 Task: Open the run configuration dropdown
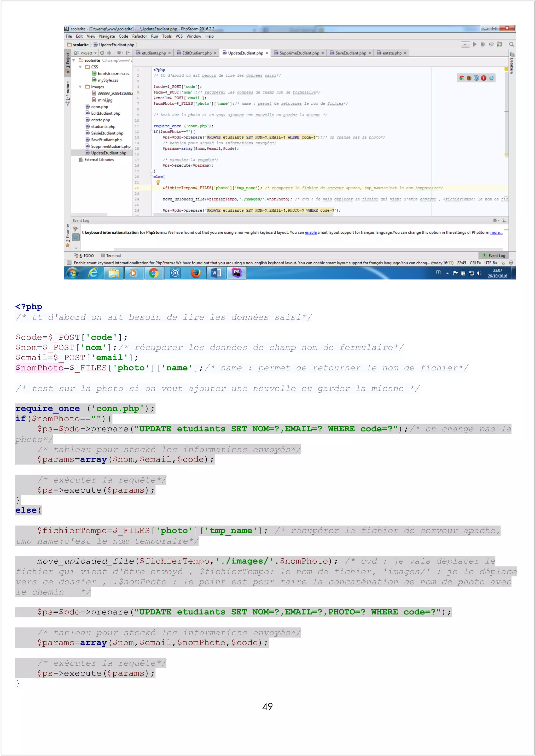click(465, 44)
